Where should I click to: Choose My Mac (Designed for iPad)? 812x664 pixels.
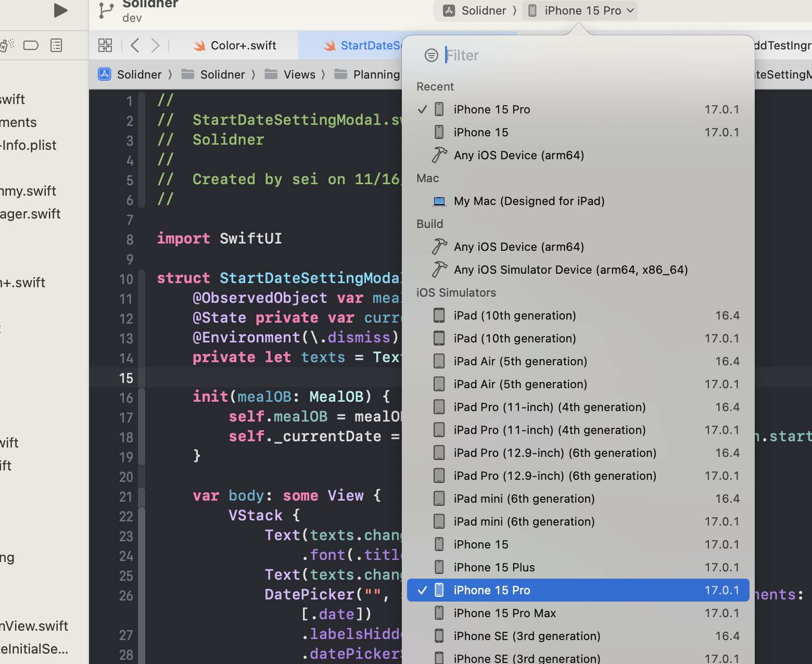(x=578, y=201)
